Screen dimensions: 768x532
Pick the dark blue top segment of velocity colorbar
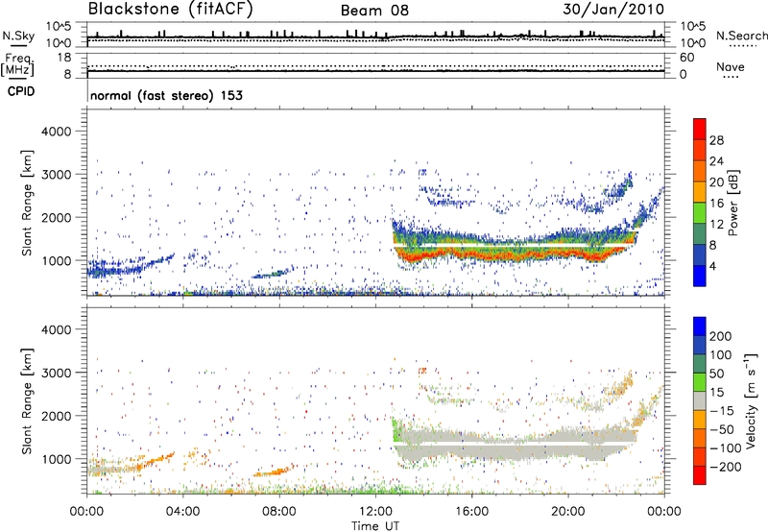click(x=700, y=326)
